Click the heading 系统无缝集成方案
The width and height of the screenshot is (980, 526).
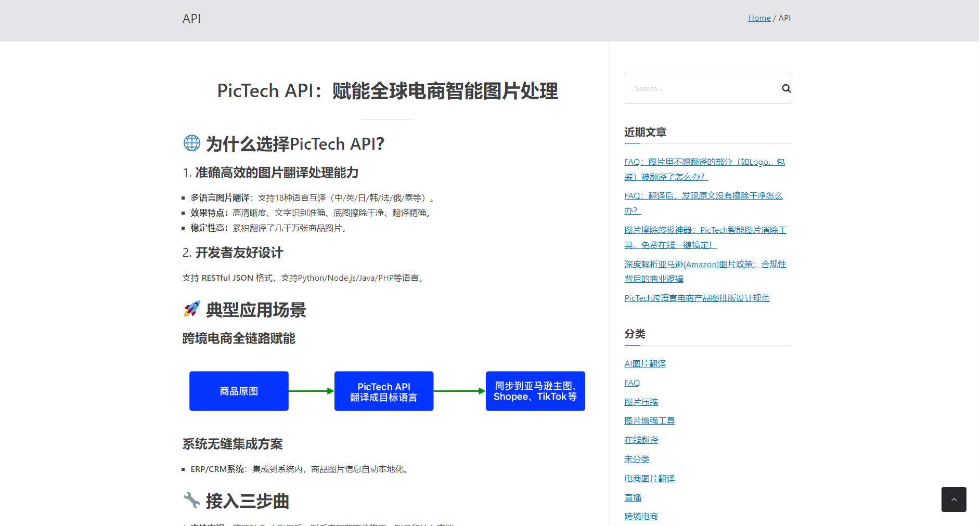233,444
